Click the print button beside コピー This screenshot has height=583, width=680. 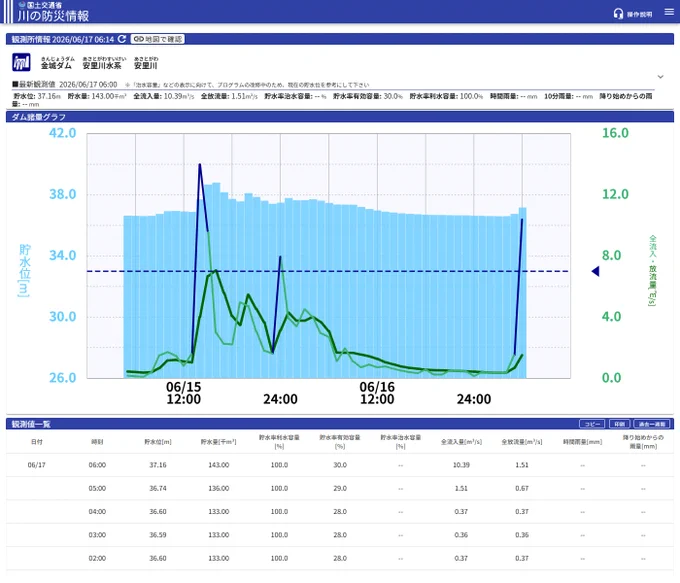pos(619,424)
